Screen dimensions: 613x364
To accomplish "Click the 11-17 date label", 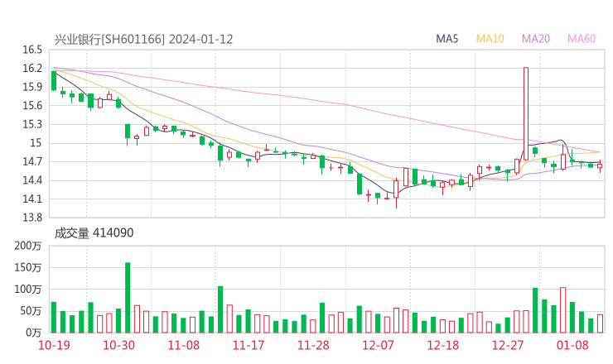I will point(249,345).
